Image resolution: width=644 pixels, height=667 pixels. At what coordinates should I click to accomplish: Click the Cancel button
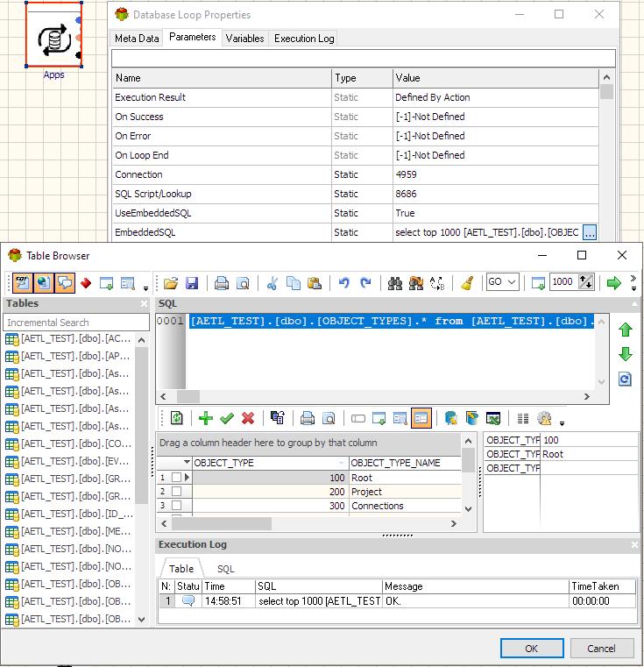pos(601,649)
